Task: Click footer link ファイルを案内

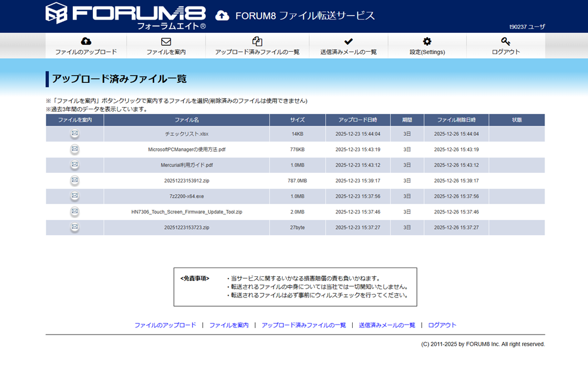Action: pyautogui.click(x=229, y=325)
